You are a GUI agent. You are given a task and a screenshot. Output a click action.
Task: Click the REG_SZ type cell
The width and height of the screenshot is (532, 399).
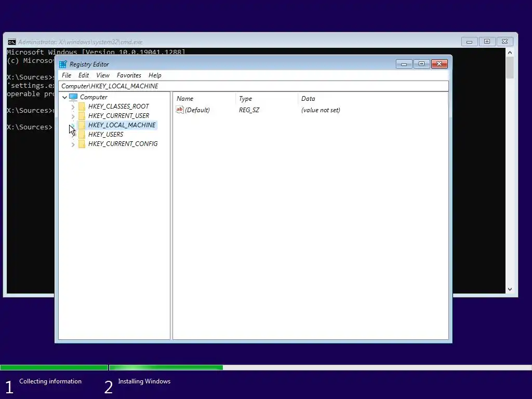tap(249, 110)
